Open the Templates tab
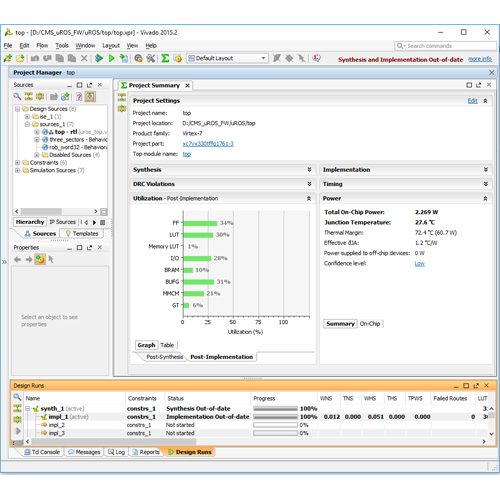The height and width of the screenshot is (500, 500). [x=82, y=234]
